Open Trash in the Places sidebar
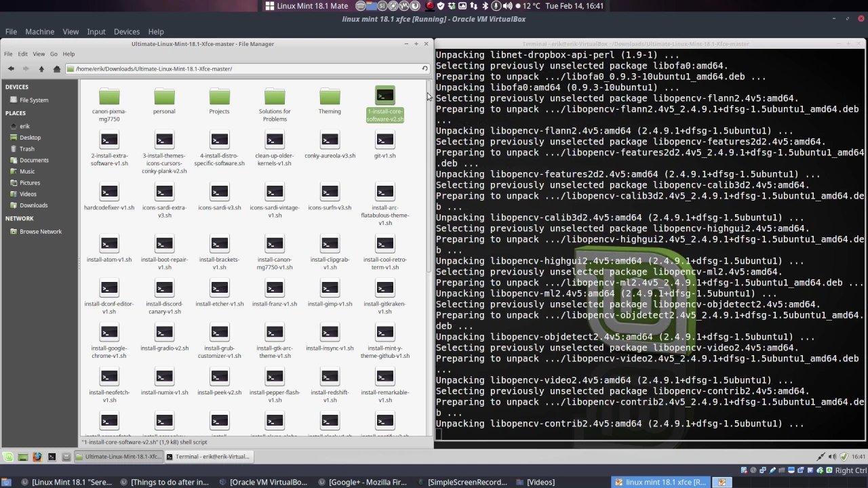868x488 pixels. 26,149
